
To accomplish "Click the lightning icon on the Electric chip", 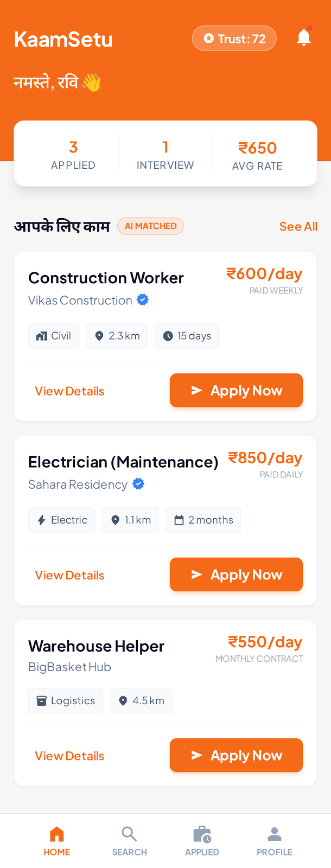I will click(x=43, y=520).
